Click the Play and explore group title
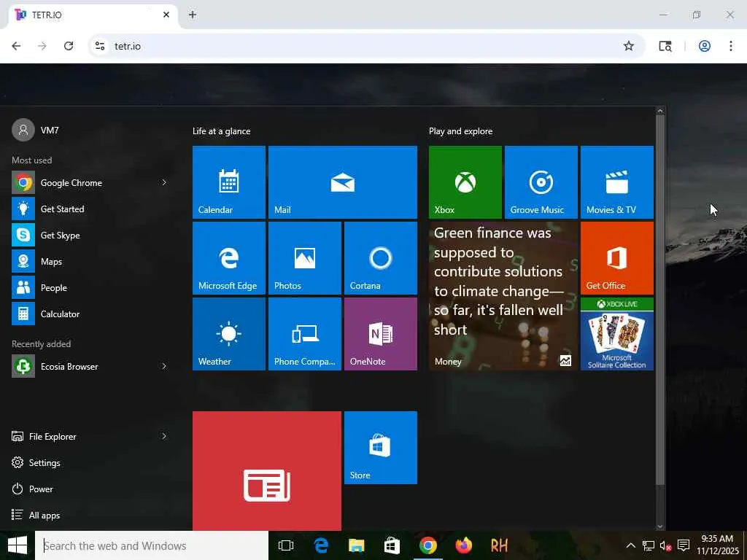The image size is (747, 560). pos(461,131)
